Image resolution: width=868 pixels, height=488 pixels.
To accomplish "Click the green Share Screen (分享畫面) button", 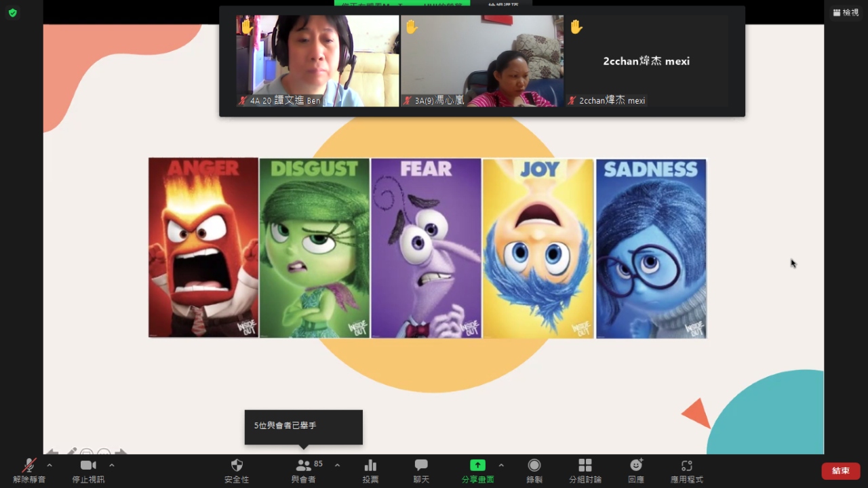I will 478,470.
